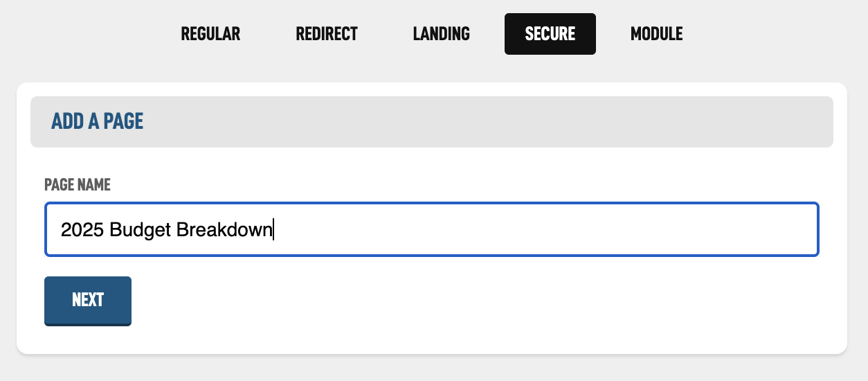Viewport: 868px width, 381px height.
Task: Click the word "Breakdown" in the field
Action: 224,229
